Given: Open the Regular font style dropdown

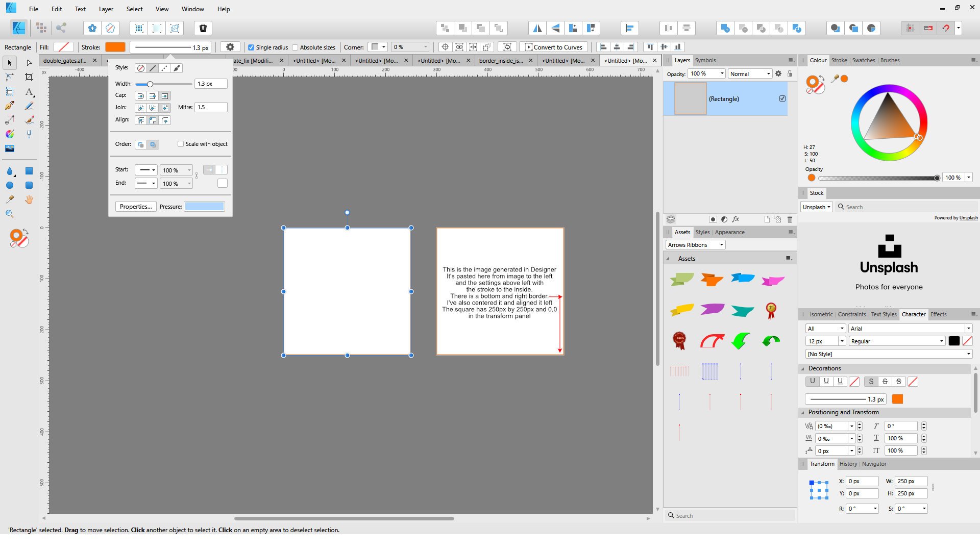Looking at the screenshot, I should pyautogui.click(x=897, y=341).
